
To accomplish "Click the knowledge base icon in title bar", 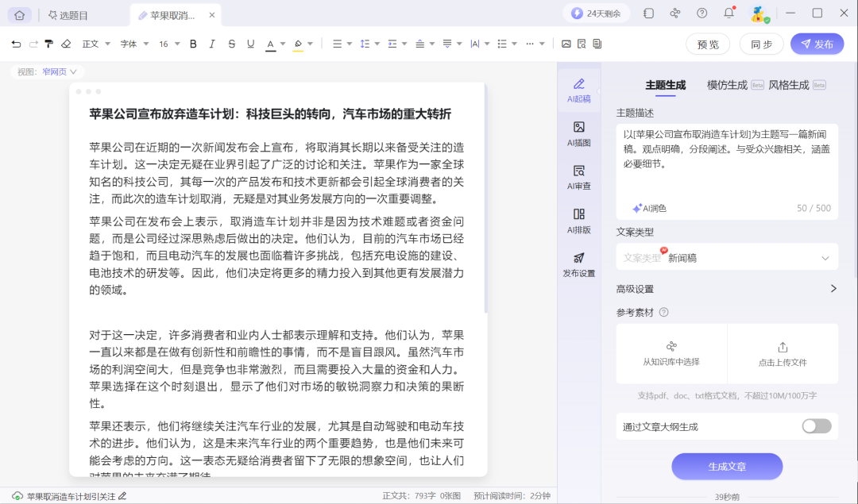I will pos(675,13).
